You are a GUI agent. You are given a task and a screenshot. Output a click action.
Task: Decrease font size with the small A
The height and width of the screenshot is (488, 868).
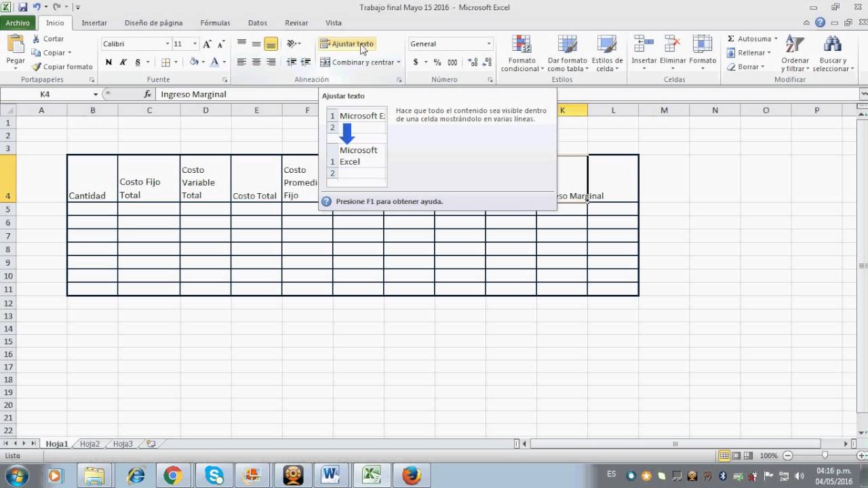221,44
